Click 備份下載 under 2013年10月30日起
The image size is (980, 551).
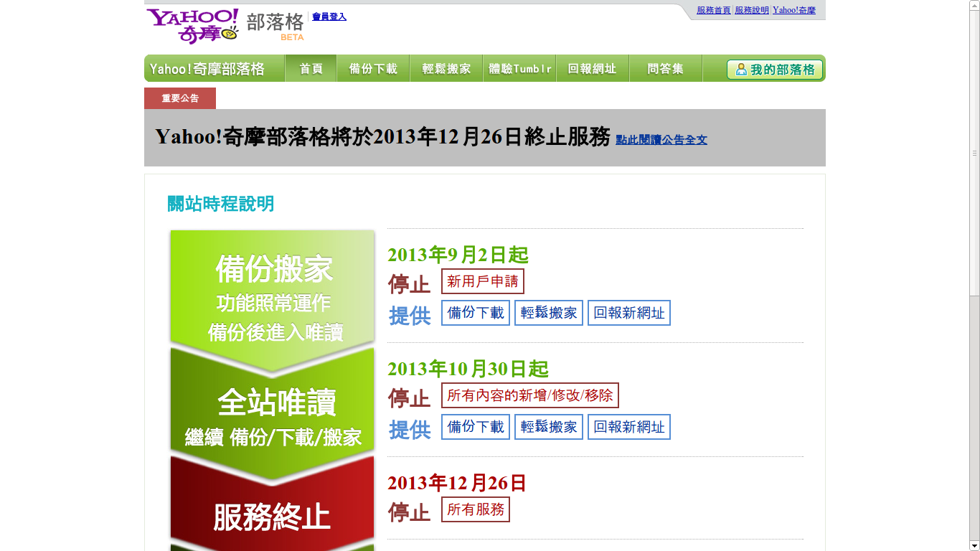click(476, 427)
